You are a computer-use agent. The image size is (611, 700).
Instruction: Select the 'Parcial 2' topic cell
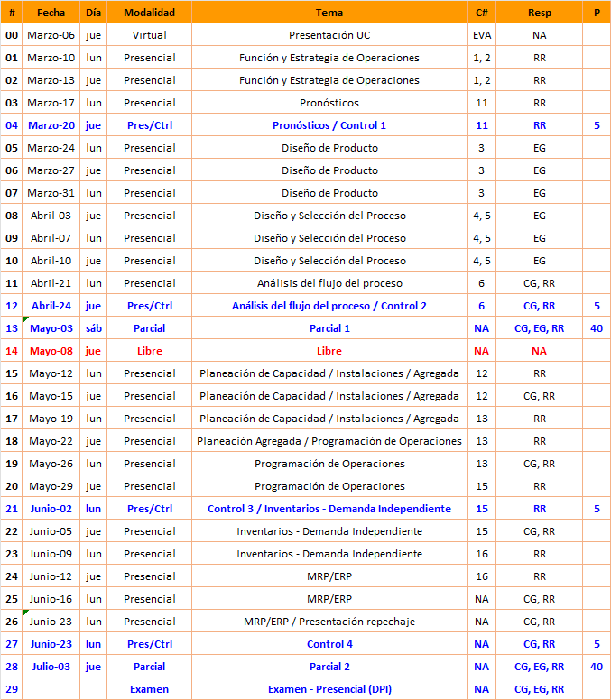(x=329, y=667)
